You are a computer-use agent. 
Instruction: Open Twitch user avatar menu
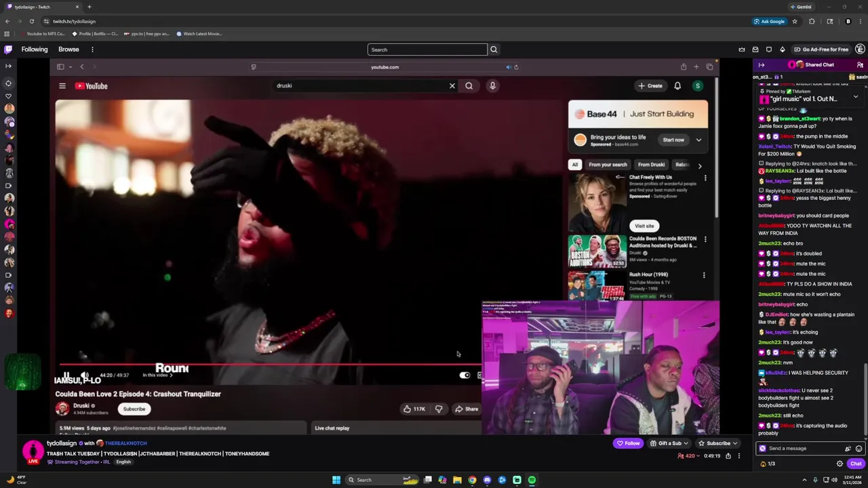860,49
